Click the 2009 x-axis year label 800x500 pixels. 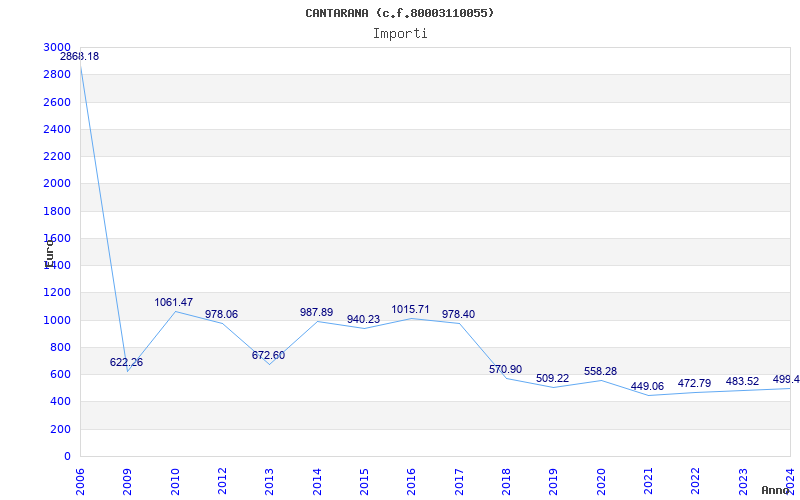point(128,481)
